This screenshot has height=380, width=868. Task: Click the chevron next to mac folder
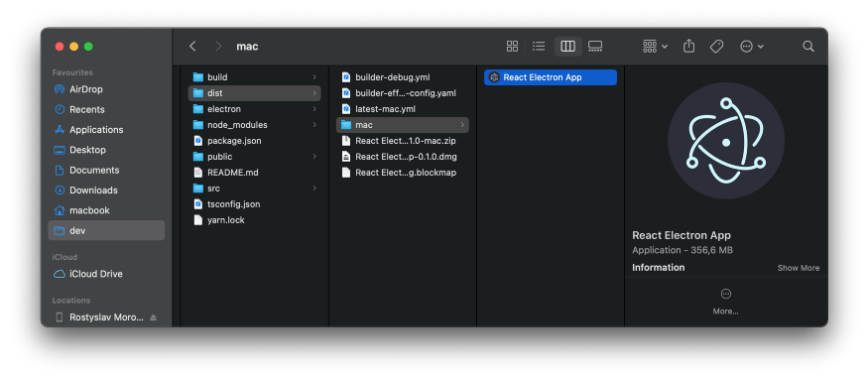coord(462,125)
